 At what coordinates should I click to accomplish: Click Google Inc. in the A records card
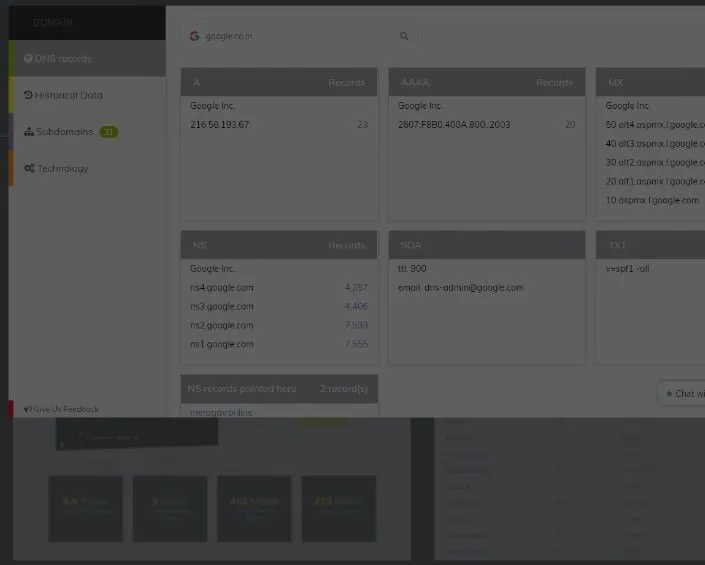coord(213,106)
